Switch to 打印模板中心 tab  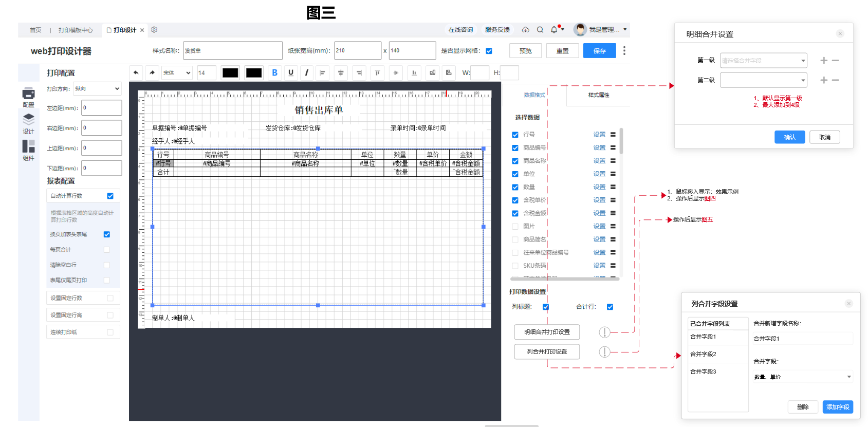coord(76,30)
